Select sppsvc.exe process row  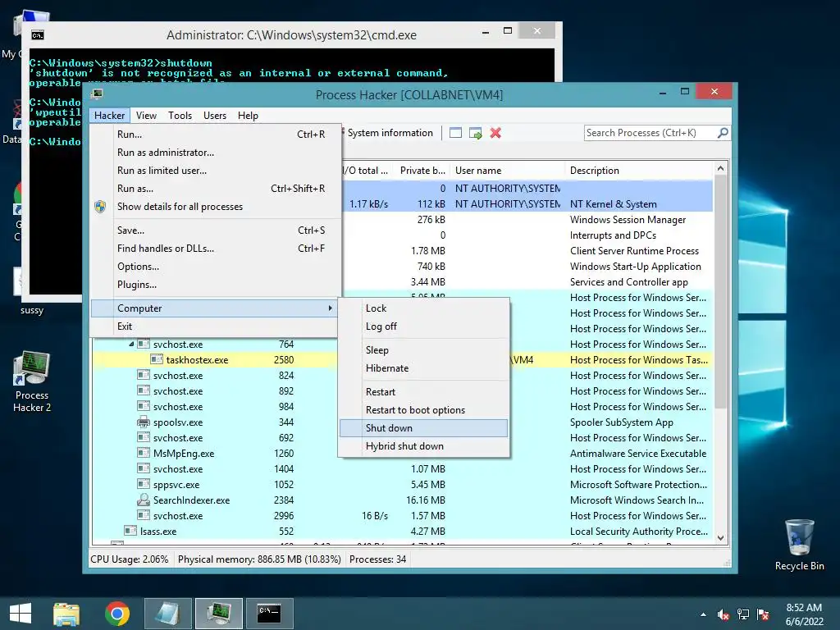pyautogui.click(x=402, y=485)
